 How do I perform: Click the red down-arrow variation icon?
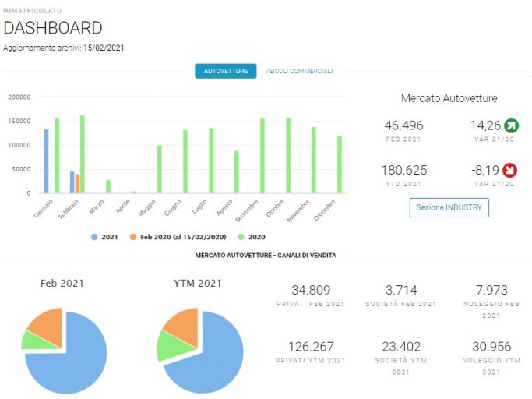tap(509, 170)
